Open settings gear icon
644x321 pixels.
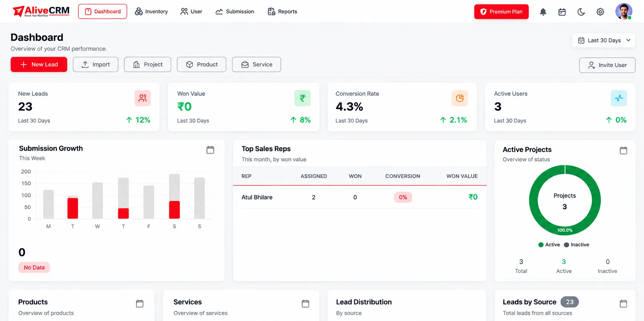[x=600, y=12]
